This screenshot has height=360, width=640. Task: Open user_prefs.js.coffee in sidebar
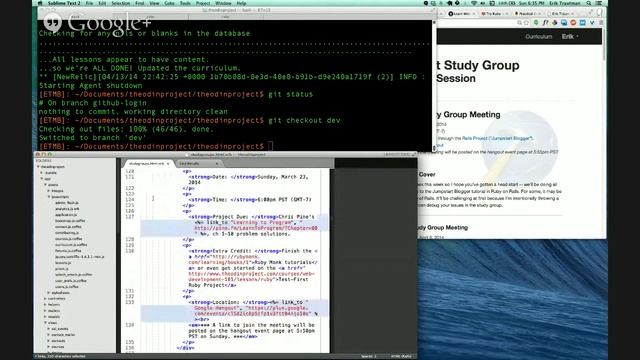[x=71, y=281]
